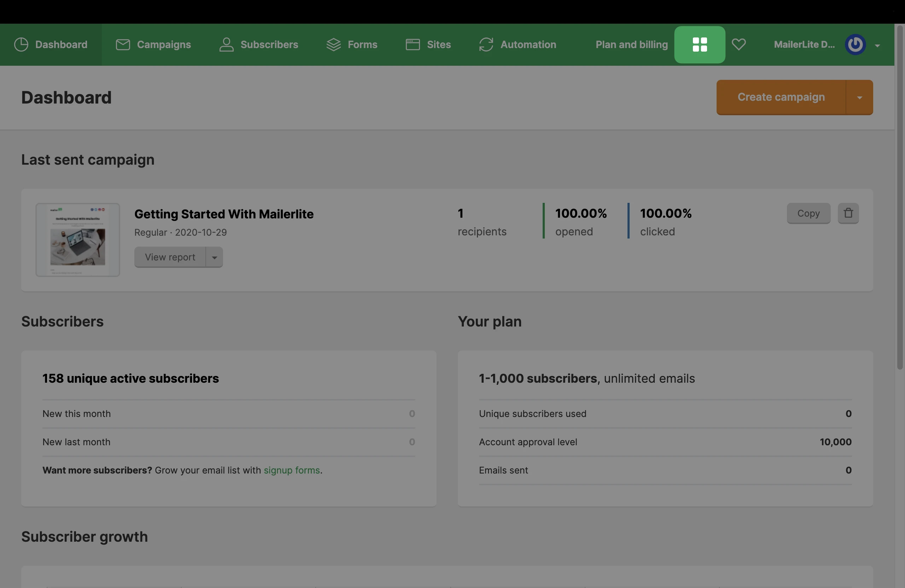Click the 100.00% opened statistic
Image resolution: width=905 pixels, height=588 pixels.
(580, 222)
